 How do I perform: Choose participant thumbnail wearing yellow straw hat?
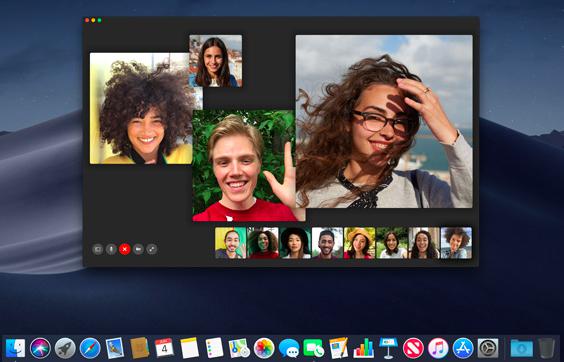359,243
